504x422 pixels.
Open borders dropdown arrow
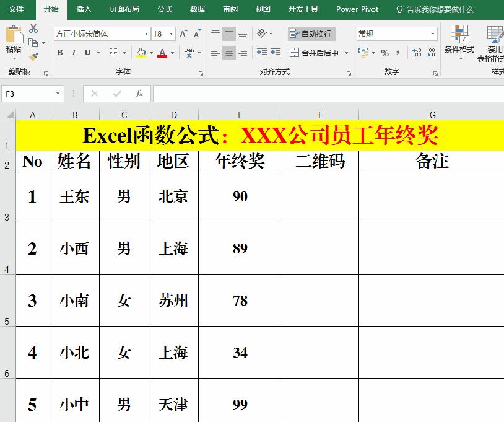[124, 53]
